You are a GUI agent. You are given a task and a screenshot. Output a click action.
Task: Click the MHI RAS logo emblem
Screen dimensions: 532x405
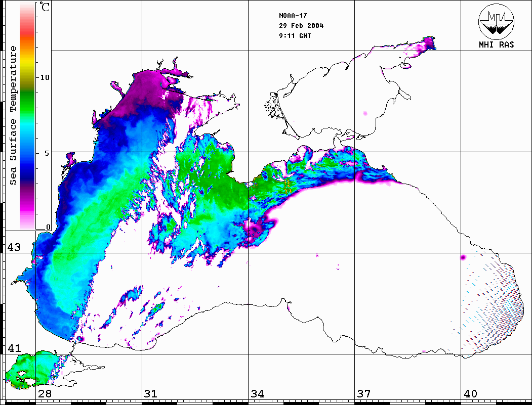coord(497,21)
